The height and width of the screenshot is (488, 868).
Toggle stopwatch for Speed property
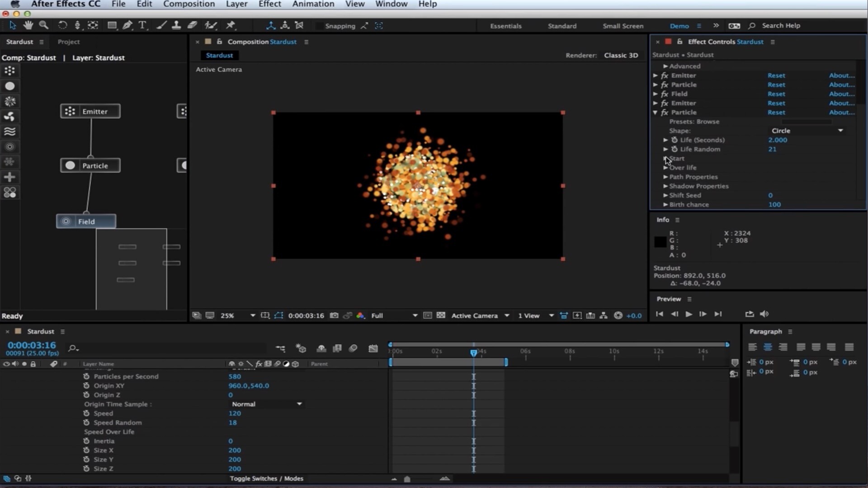click(86, 413)
